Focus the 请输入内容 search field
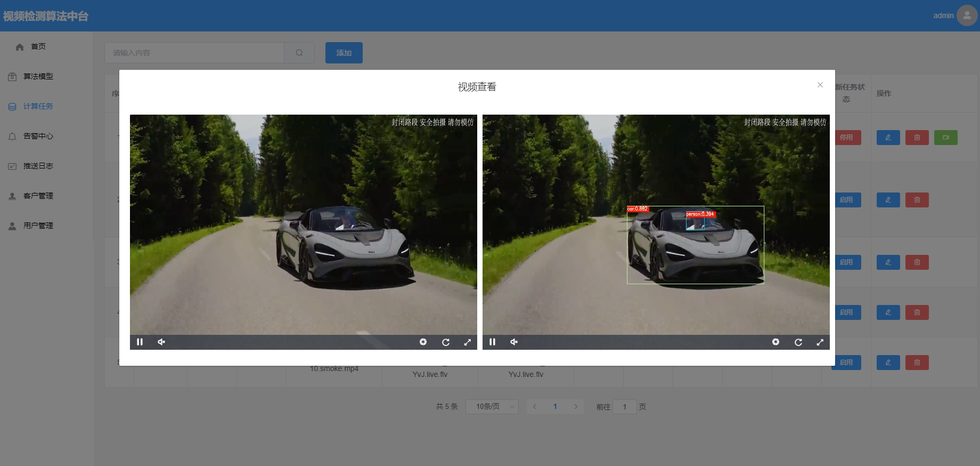Viewport: 980px width, 466px height. [x=194, y=53]
